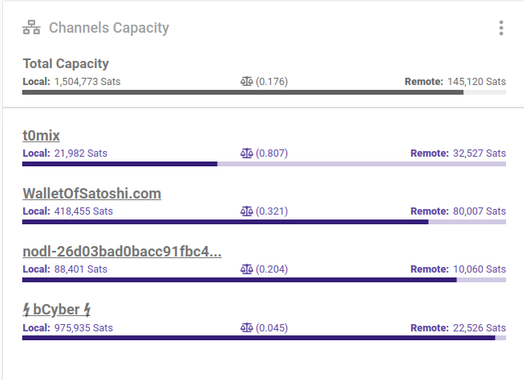The width and height of the screenshot is (524, 380).
Task: Click the Total Capacity progress bar
Action: 264,92
